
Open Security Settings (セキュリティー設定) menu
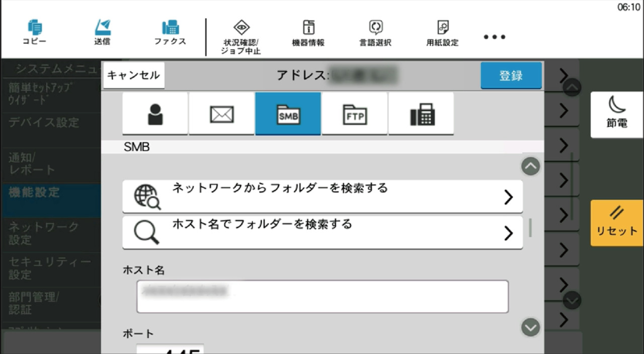50,269
